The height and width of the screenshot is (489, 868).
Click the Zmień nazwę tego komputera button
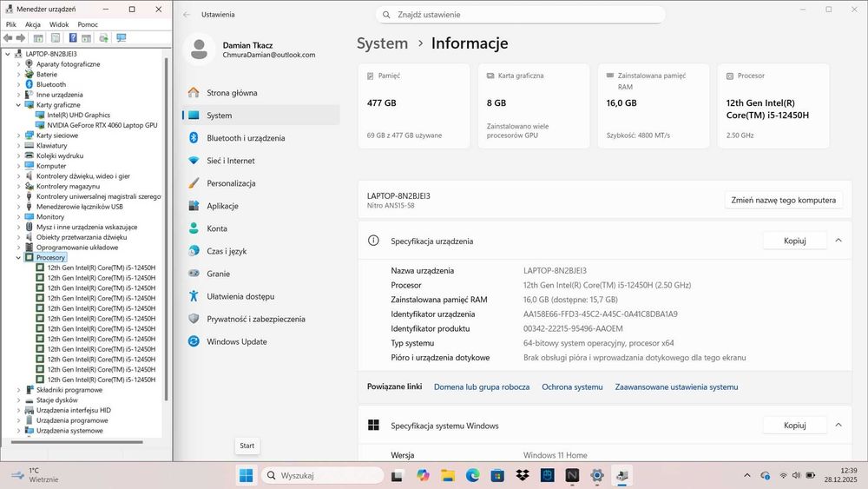click(783, 200)
